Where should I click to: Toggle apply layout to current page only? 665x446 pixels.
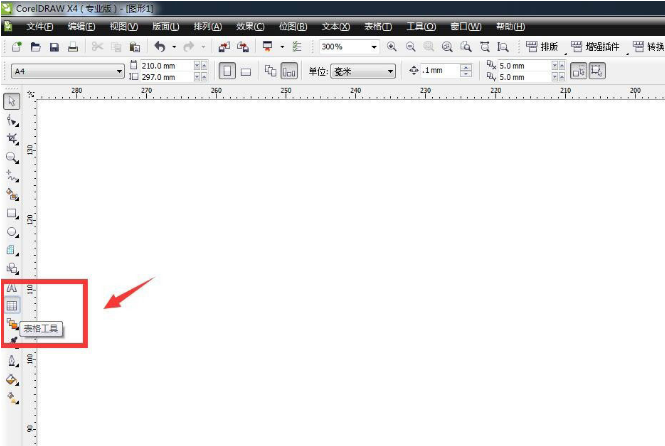289,71
